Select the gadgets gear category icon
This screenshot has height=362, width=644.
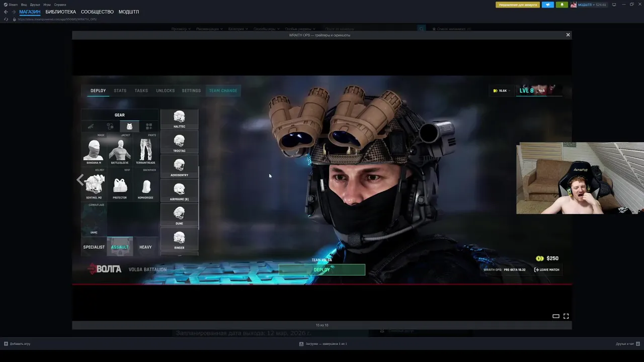point(110,126)
